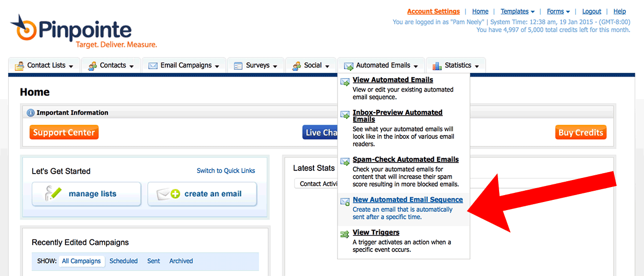Show Sent campaigns filter
The width and height of the screenshot is (644, 276).
(153, 261)
